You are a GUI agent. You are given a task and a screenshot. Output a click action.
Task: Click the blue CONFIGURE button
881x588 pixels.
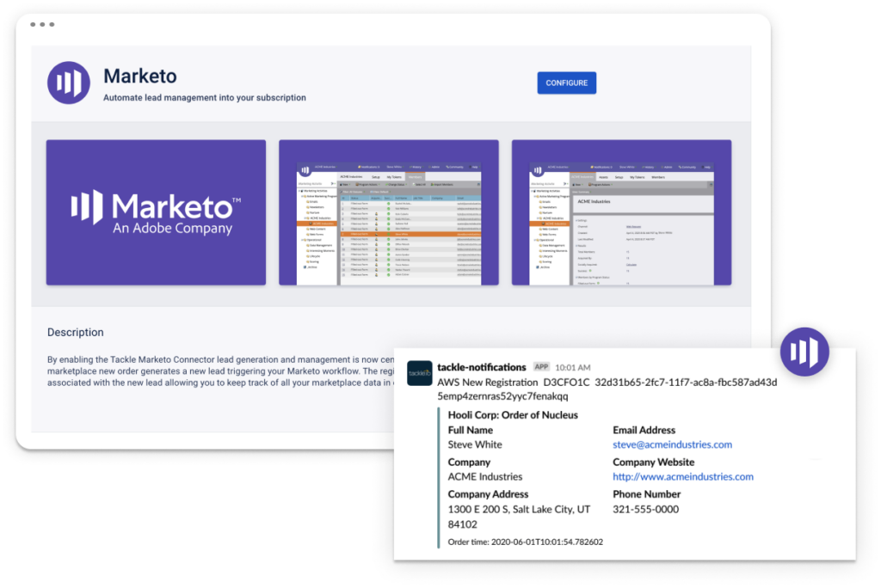[566, 83]
